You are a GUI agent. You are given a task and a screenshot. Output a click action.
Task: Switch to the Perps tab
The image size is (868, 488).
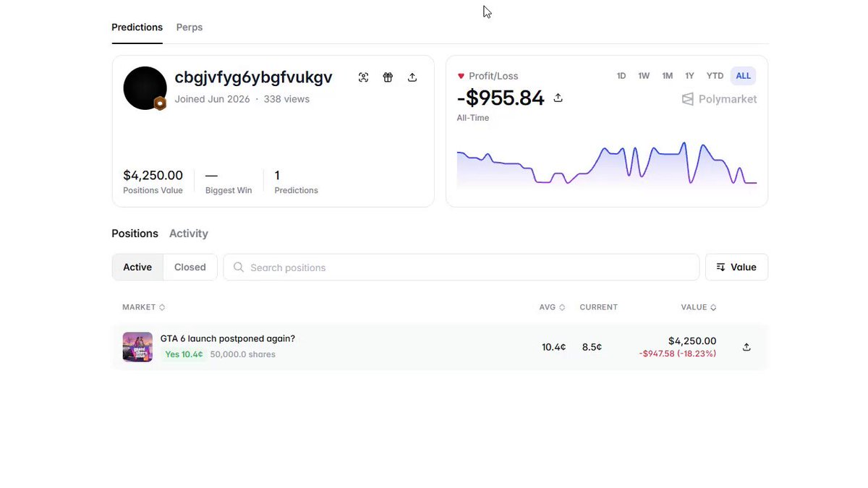click(x=190, y=27)
